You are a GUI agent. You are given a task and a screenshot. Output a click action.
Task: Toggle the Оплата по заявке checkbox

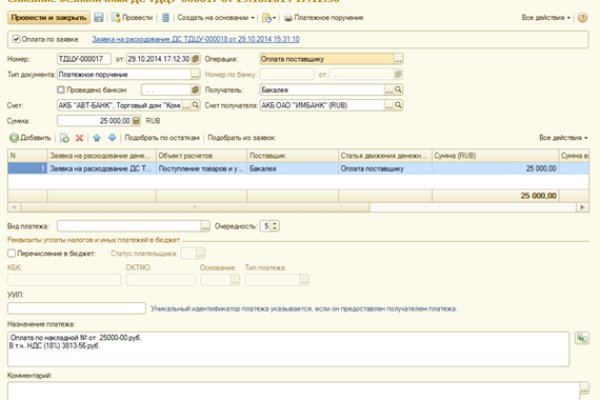tap(15, 39)
